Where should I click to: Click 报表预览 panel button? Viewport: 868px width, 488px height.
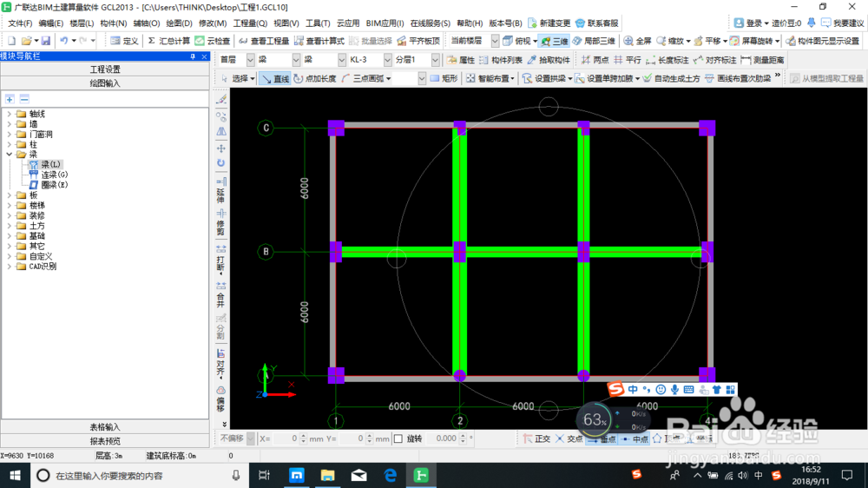[105, 441]
